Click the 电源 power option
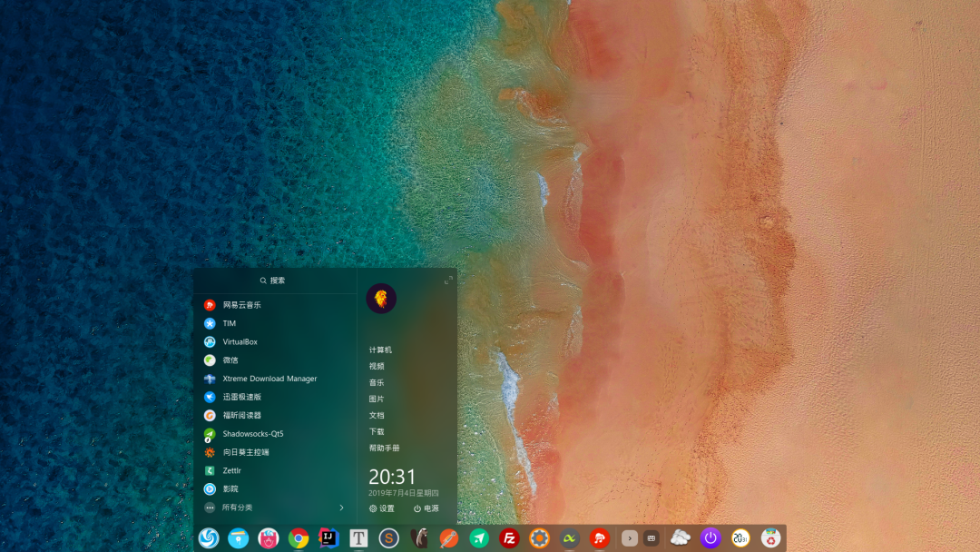Screen dimensions: 980x552 [x=423, y=508]
